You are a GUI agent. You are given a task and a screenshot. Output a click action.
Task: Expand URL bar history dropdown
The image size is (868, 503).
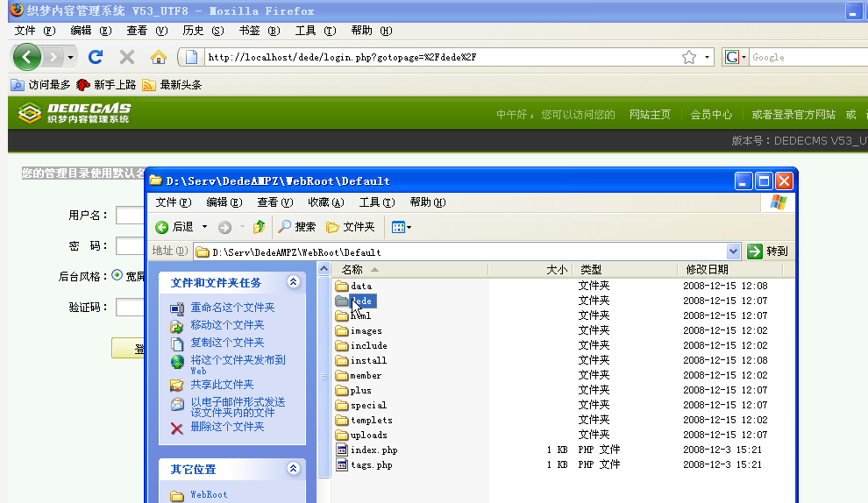tap(707, 57)
